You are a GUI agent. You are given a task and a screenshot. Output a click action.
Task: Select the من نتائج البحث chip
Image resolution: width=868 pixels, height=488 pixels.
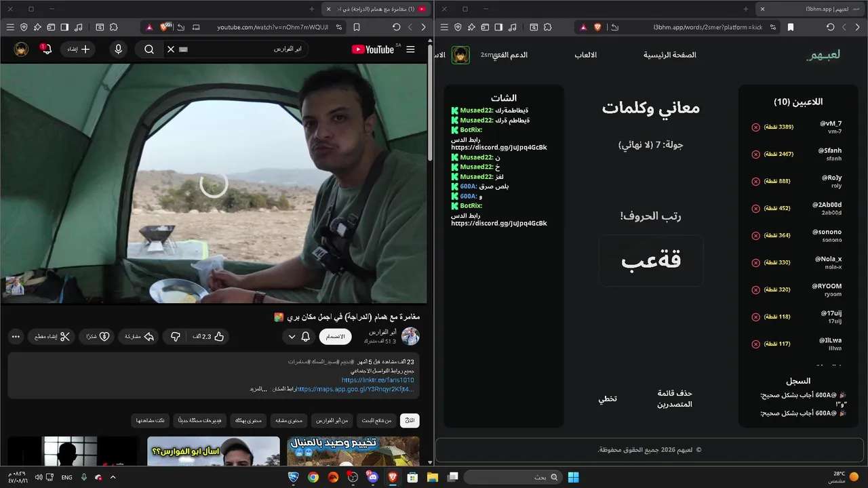[377, 421]
